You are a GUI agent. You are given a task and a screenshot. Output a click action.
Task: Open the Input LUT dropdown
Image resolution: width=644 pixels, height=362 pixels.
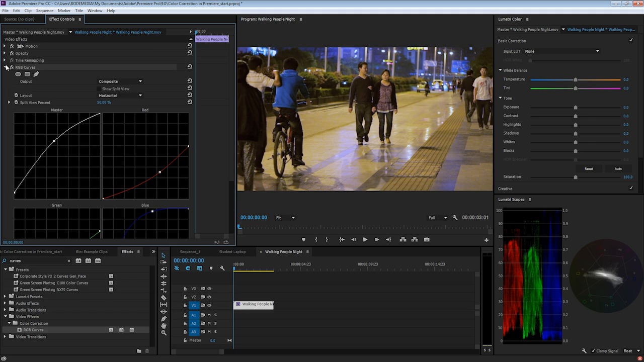click(562, 51)
